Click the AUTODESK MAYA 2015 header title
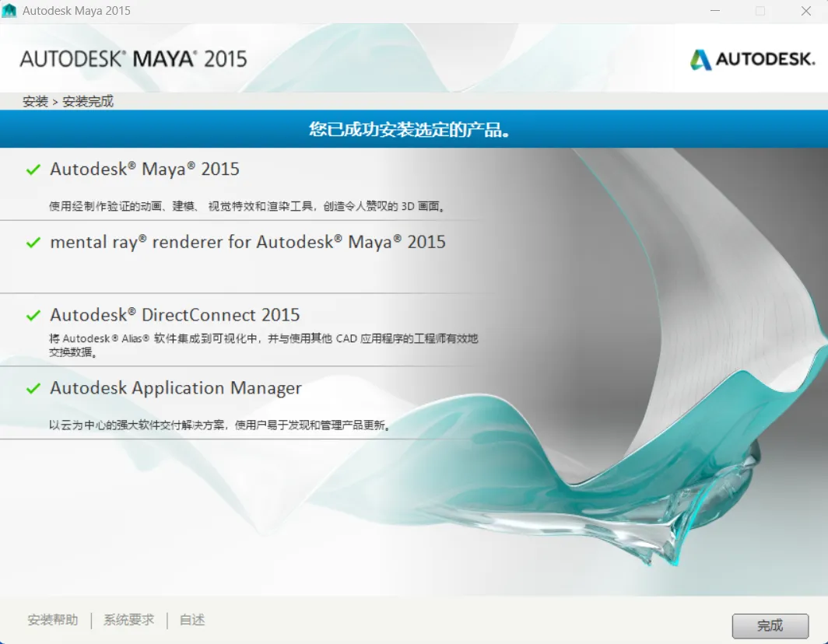828x644 pixels. pos(134,58)
